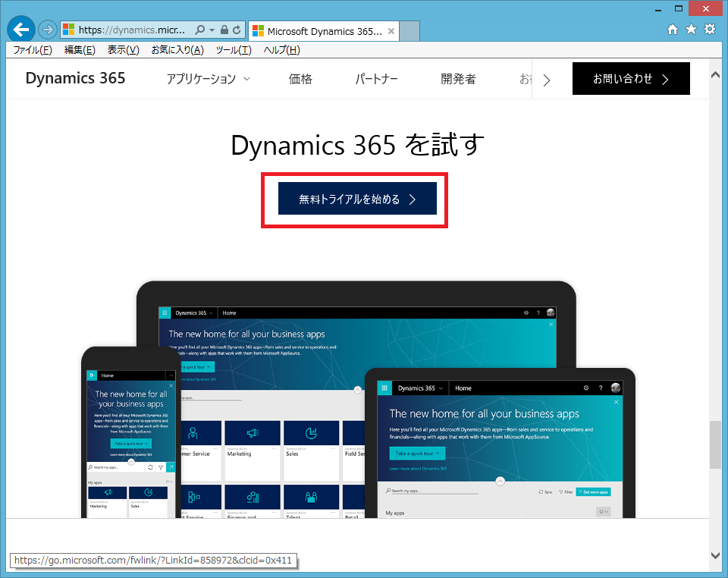Open the ツール(T) menu
728x578 pixels.
(234, 50)
